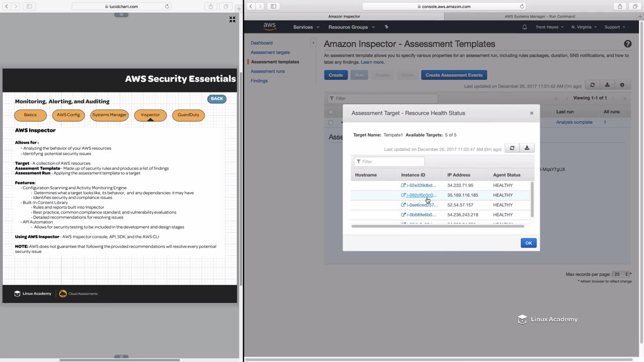Open the Resource Groups dropdown
The image size is (644, 362).
(x=351, y=27)
